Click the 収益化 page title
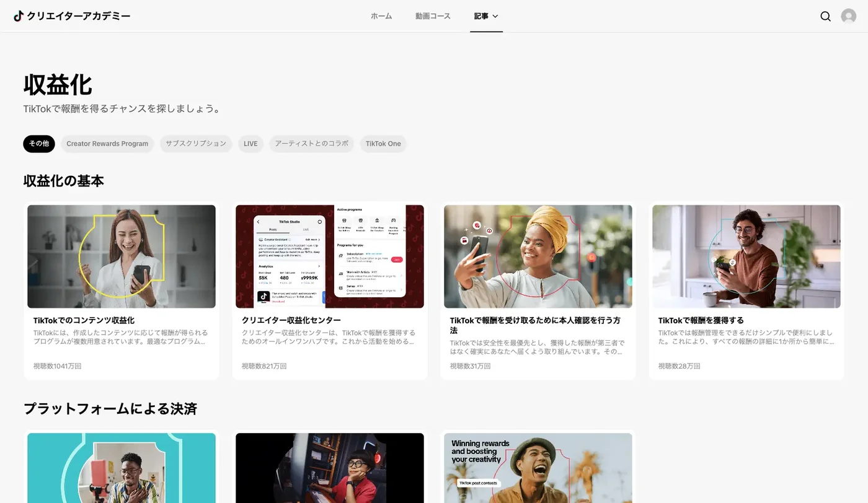The image size is (868, 503). 58,85
